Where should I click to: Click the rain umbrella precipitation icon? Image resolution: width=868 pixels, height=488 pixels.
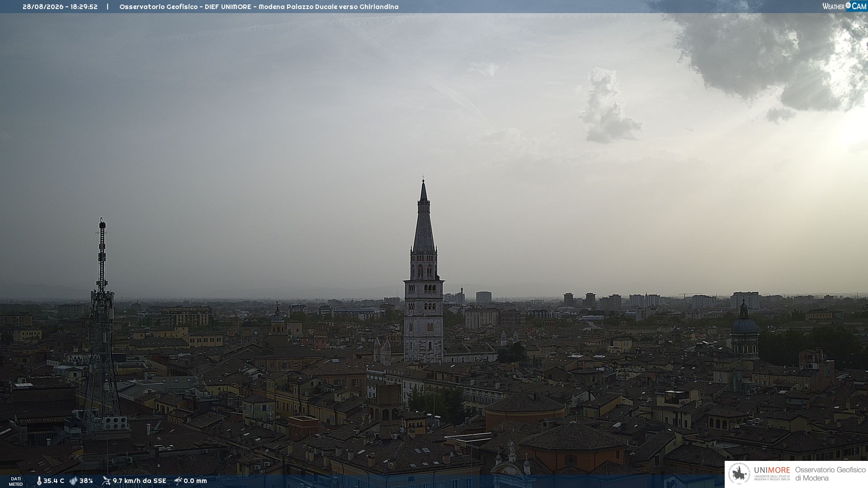(x=178, y=481)
